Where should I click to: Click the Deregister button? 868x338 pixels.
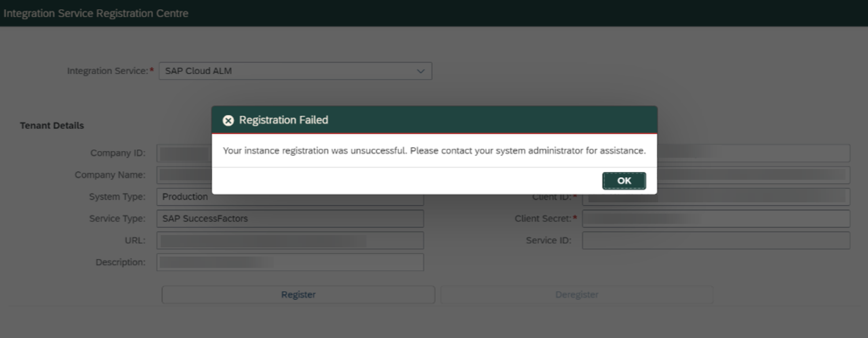[577, 294]
